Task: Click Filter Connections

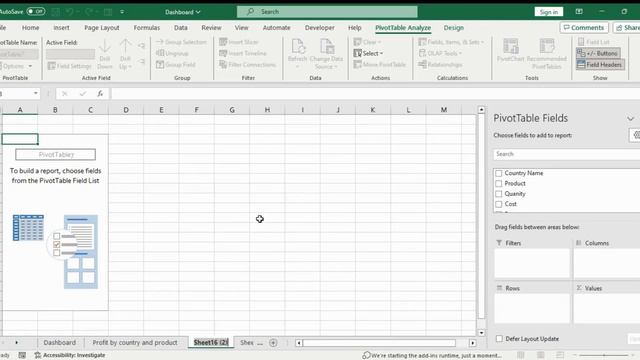Action: tap(248, 64)
